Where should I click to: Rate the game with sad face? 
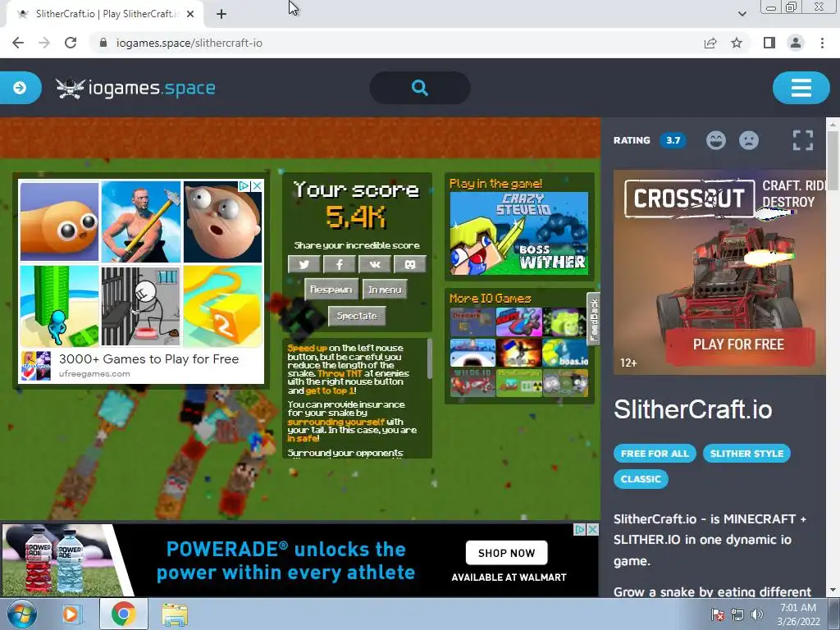749,140
